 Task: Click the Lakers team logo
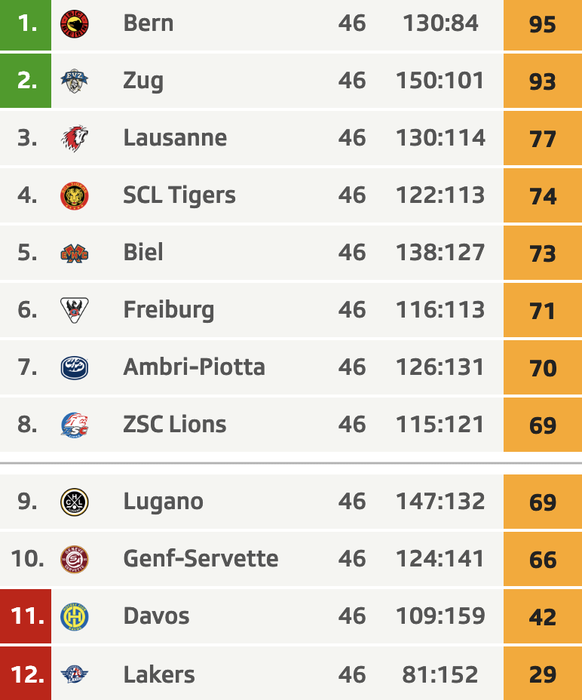click(74, 674)
